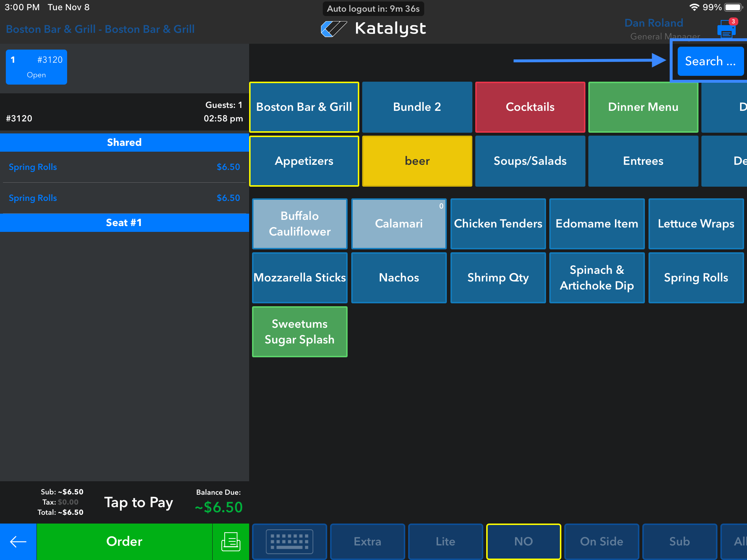Switch to the Dinner Menu category
This screenshot has width=747, height=560.
tap(643, 107)
